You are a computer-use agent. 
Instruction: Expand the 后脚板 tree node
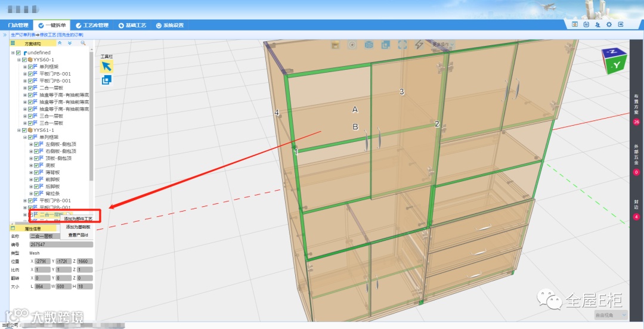(x=31, y=187)
